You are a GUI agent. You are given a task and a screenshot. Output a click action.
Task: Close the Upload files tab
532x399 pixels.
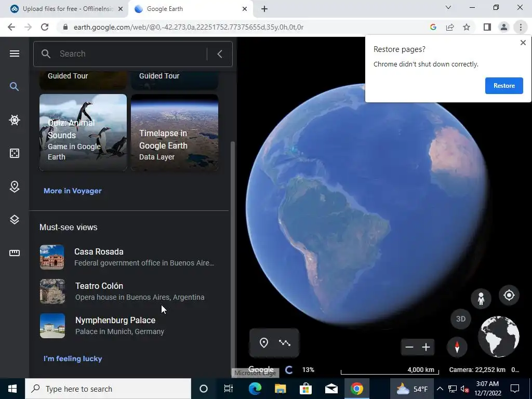pyautogui.click(x=121, y=9)
